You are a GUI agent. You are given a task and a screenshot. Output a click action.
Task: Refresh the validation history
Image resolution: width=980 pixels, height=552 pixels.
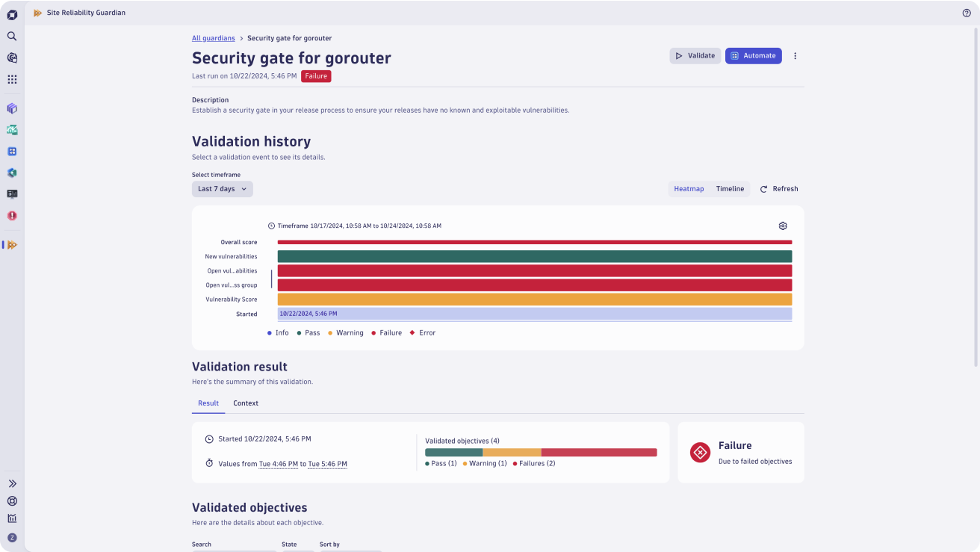coord(779,189)
